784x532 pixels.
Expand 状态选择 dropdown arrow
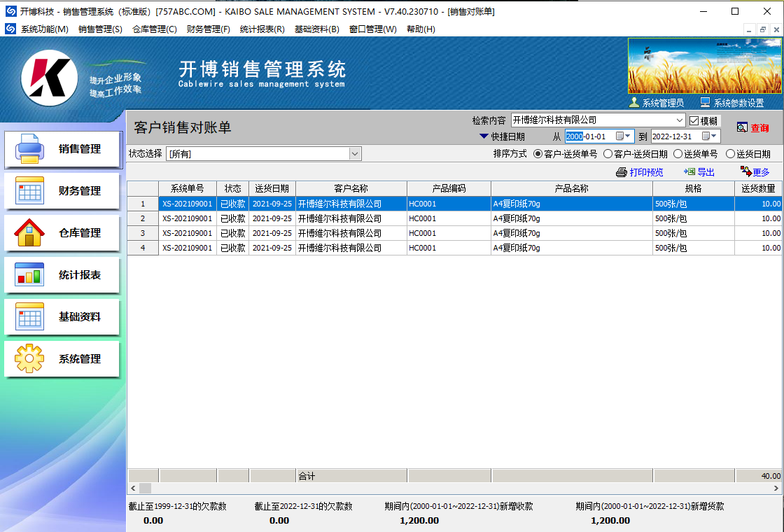point(355,153)
